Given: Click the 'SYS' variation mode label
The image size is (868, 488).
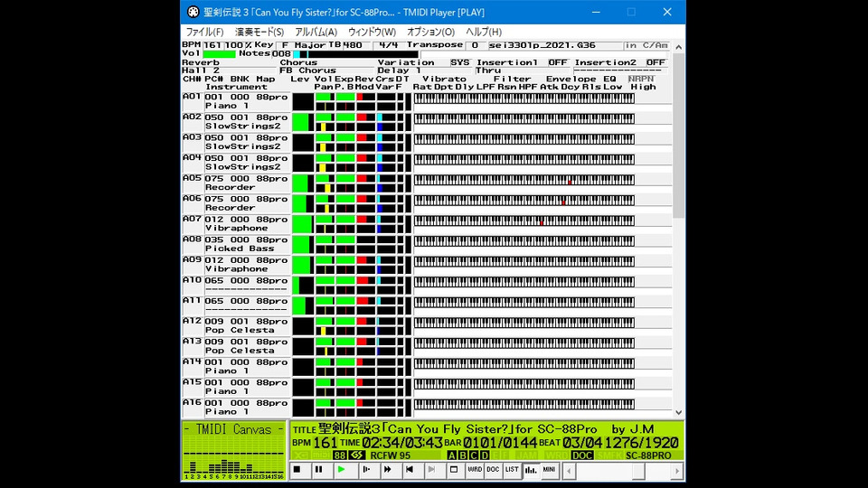Looking at the screenshot, I should click(459, 62).
